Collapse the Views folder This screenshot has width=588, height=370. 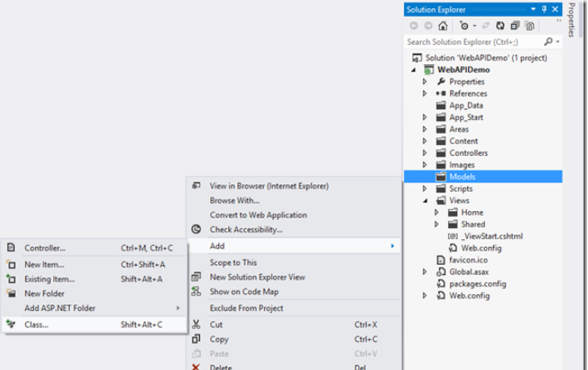click(x=425, y=201)
